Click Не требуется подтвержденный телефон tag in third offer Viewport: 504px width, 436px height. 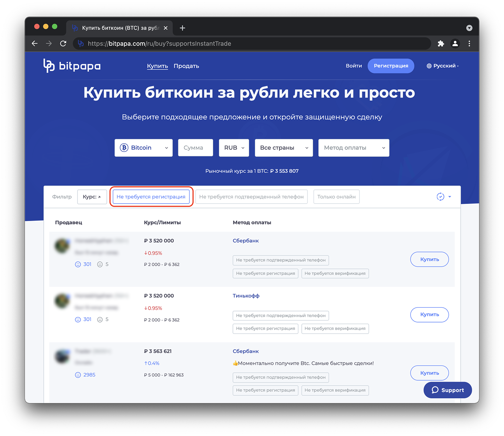point(281,377)
